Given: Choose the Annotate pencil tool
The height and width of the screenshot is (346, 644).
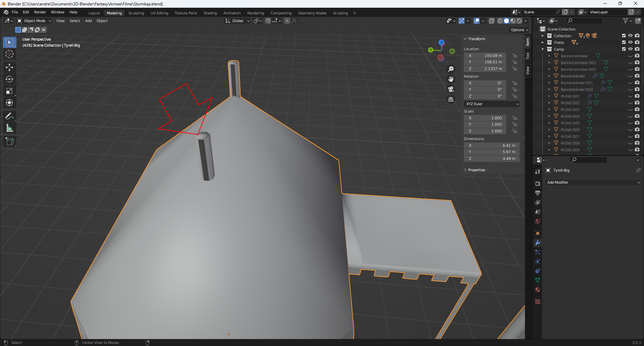Looking at the screenshot, I should tap(9, 116).
